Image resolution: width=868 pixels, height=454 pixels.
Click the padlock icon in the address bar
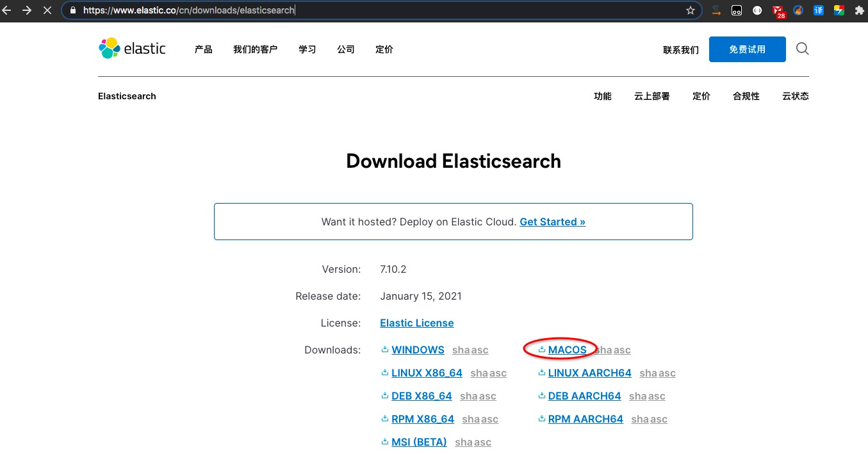point(72,10)
